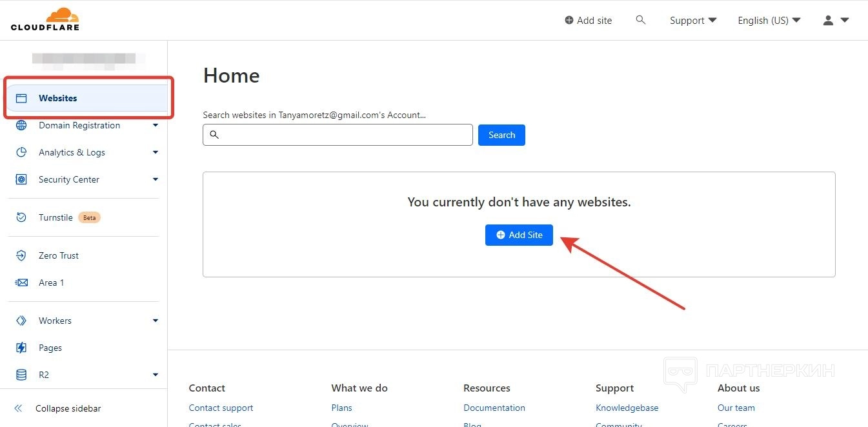The image size is (868, 427).
Task: Expand Workers submenu arrow
Action: (x=155, y=321)
